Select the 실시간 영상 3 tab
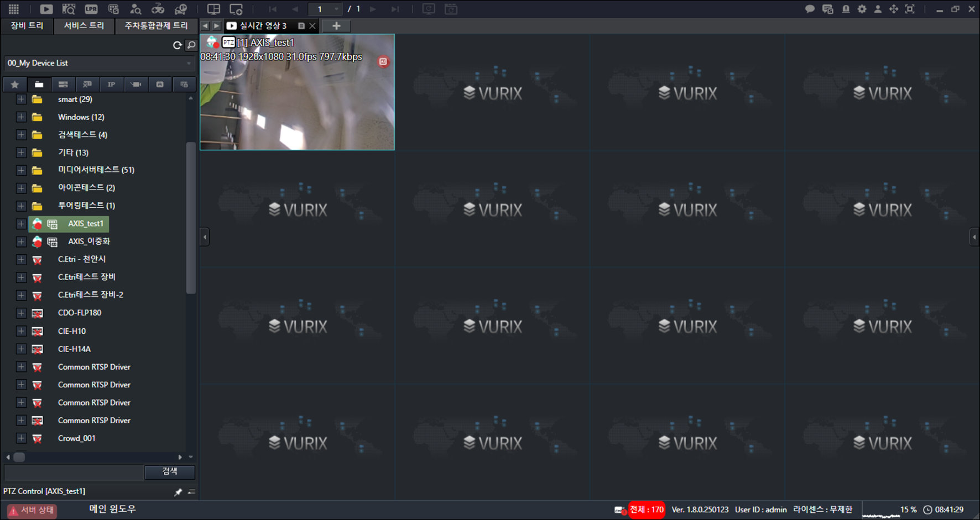Image resolution: width=980 pixels, height=520 pixels. pos(263,26)
